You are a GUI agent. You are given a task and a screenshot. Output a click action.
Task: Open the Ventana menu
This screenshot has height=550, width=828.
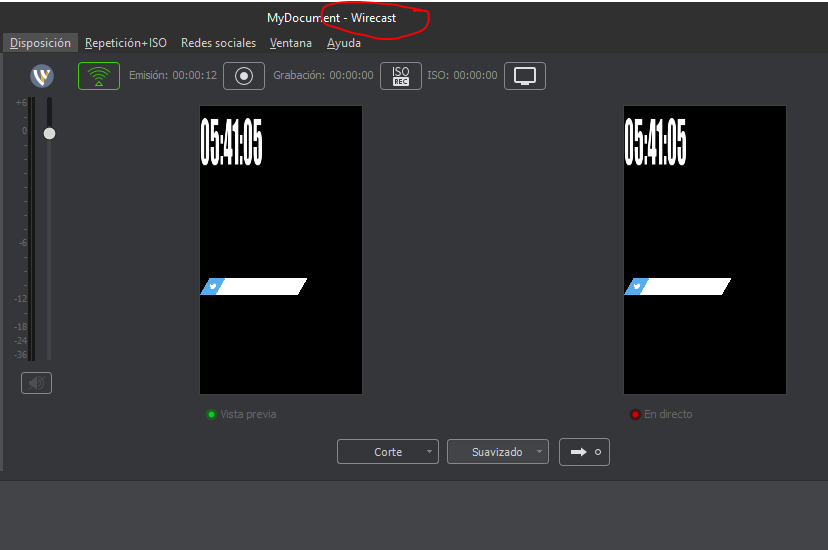290,43
